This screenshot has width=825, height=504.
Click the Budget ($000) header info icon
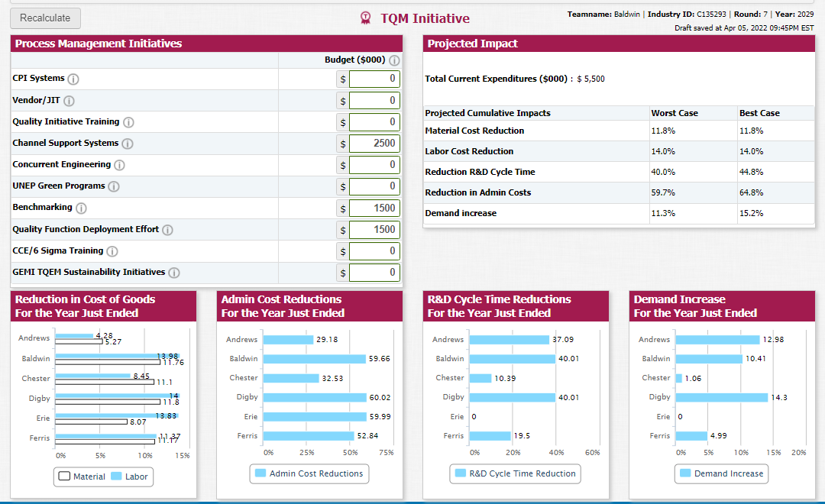tap(394, 60)
